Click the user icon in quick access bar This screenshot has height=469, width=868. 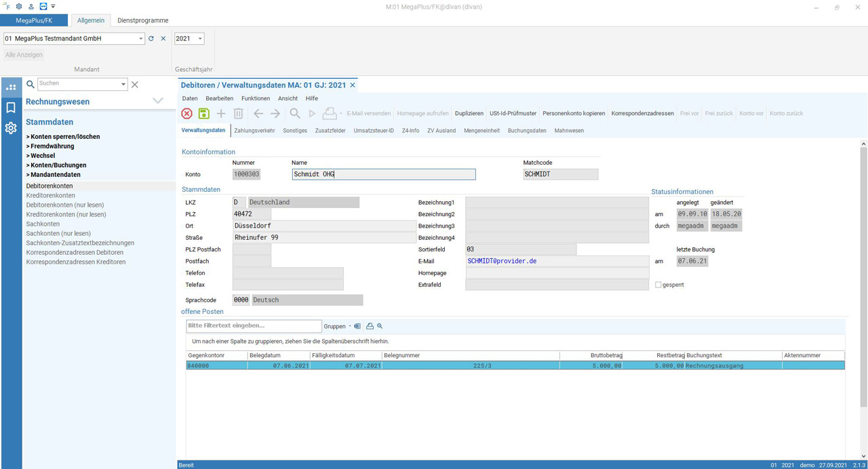[31, 6]
